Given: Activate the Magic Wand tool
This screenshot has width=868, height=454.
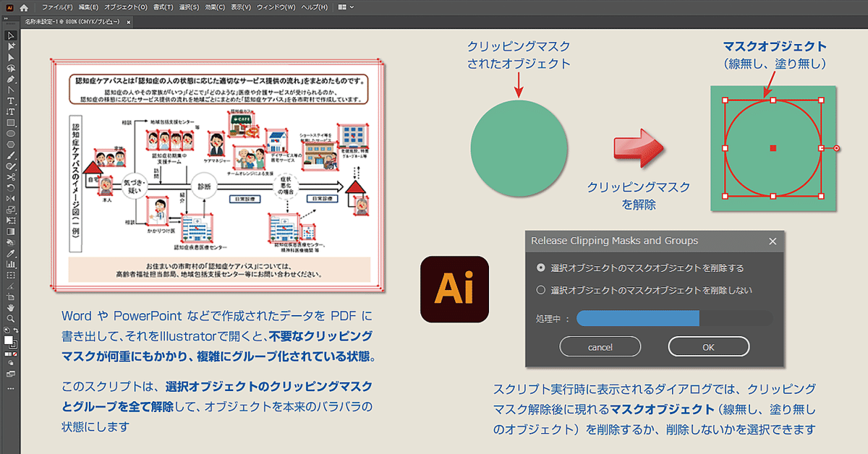Looking at the screenshot, I should click(x=10, y=58).
